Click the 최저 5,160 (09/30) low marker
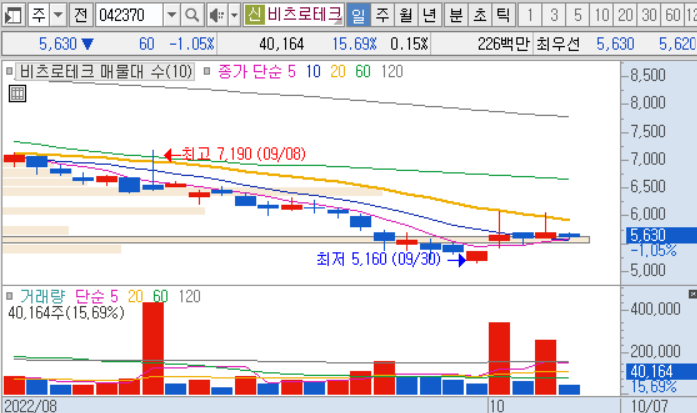This screenshot has width=697, height=413. click(x=391, y=259)
